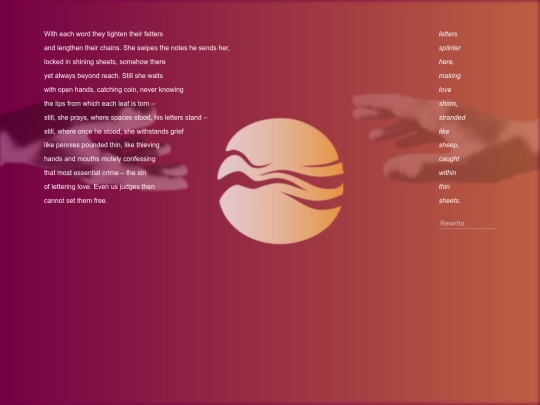Click the line starting "still, where once he stood"
The width and height of the screenshot is (540, 405).
point(114,132)
